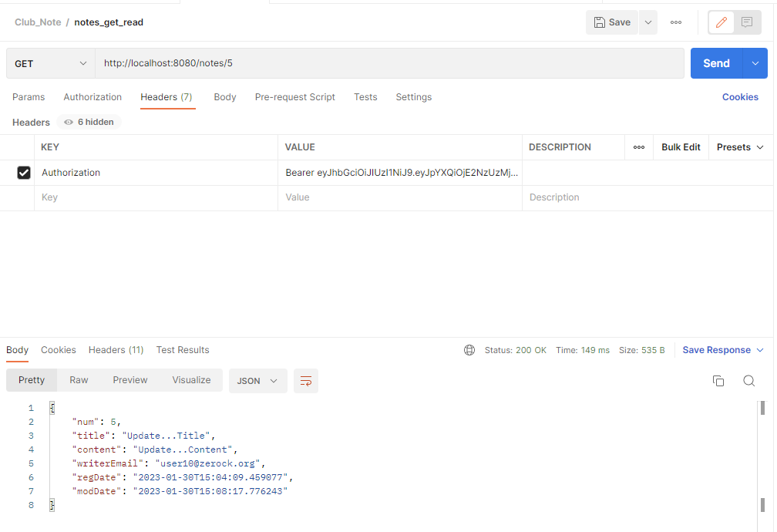Open the Save options dropdown arrow
The width and height of the screenshot is (777, 532).
(648, 22)
